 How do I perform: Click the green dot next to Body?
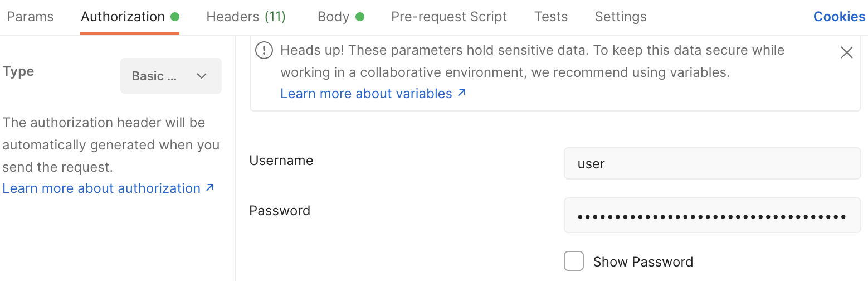[x=359, y=17]
